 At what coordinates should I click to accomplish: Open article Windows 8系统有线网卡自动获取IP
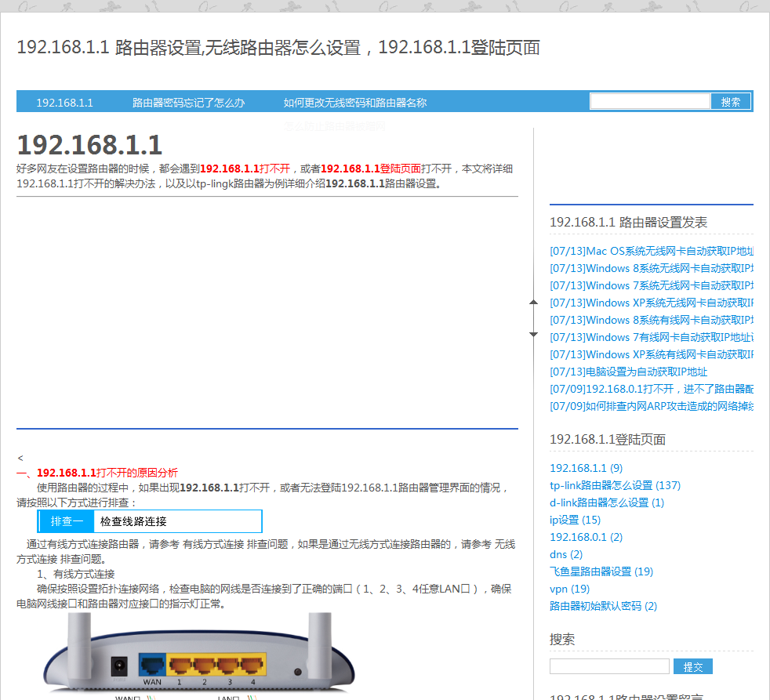tap(651, 320)
